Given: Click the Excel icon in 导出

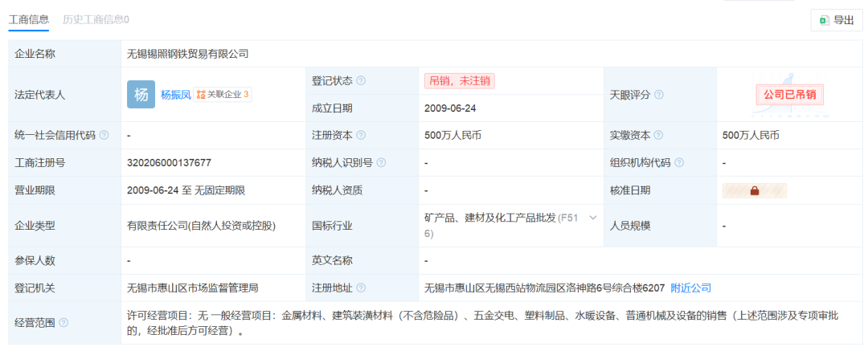Looking at the screenshot, I should point(825,21).
